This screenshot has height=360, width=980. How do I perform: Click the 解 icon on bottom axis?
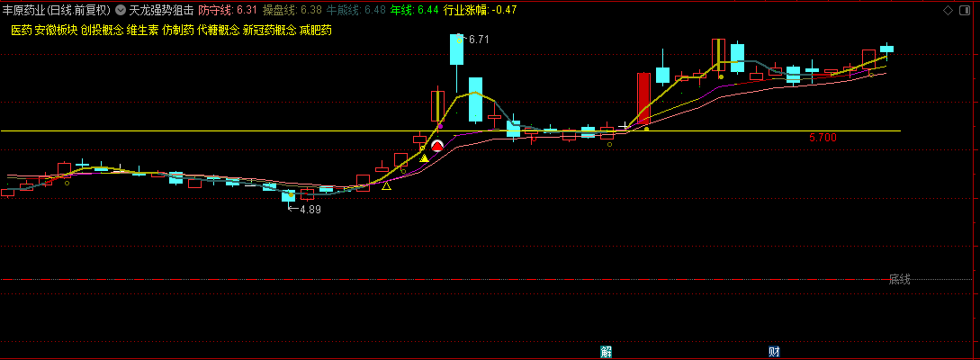pyautogui.click(x=606, y=351)
